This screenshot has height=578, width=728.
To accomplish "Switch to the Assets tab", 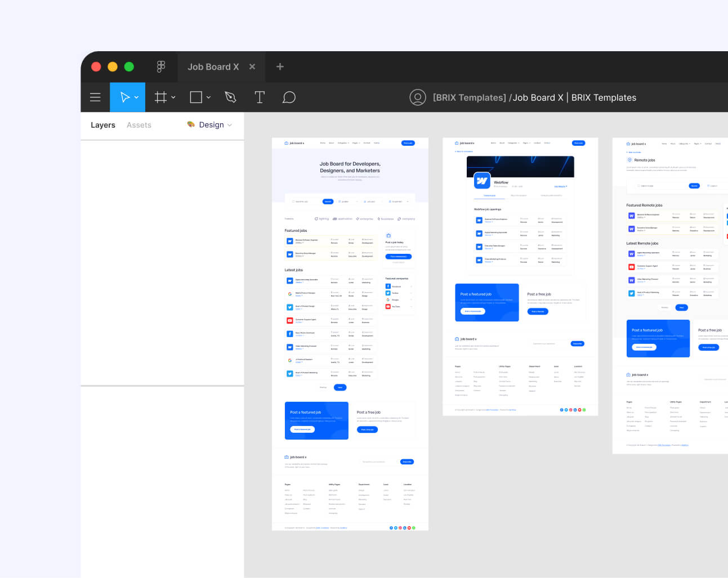I will [x=139, y=124].
